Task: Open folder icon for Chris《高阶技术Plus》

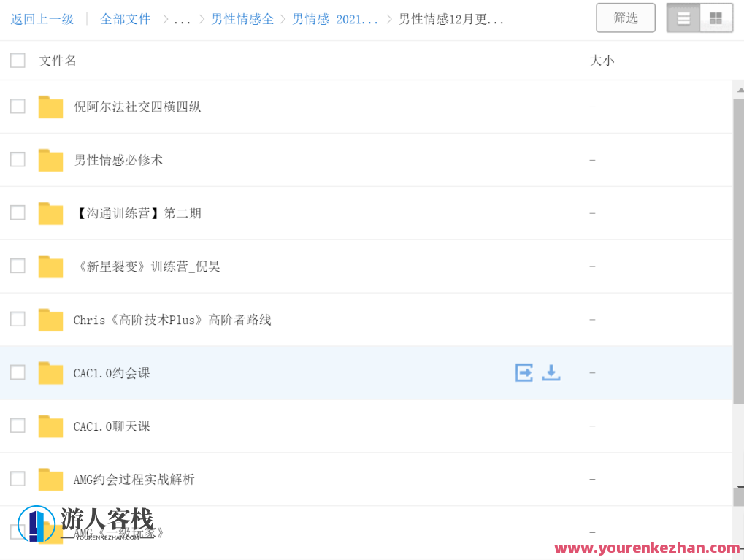Action: pos(51,319)
